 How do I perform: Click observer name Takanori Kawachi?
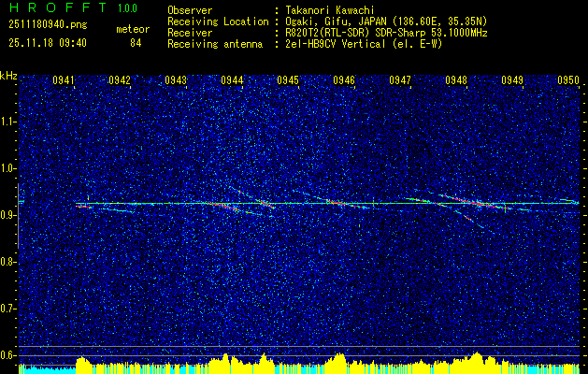[328, 10]
